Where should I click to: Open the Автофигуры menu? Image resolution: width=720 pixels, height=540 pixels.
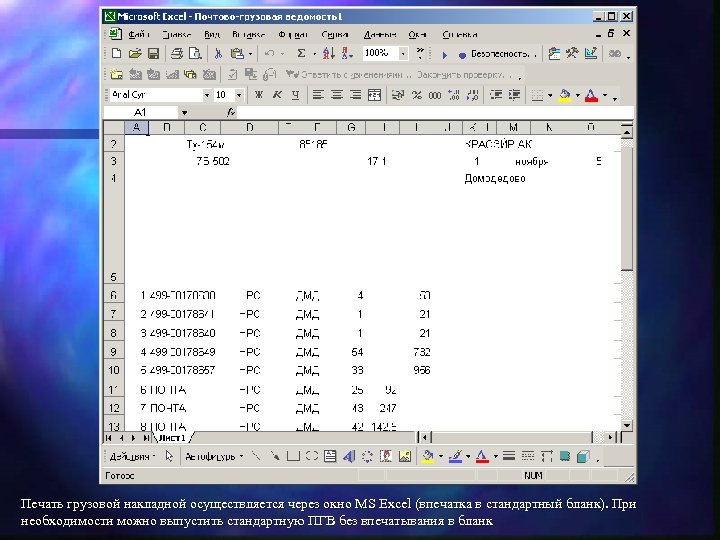(214, 456)
